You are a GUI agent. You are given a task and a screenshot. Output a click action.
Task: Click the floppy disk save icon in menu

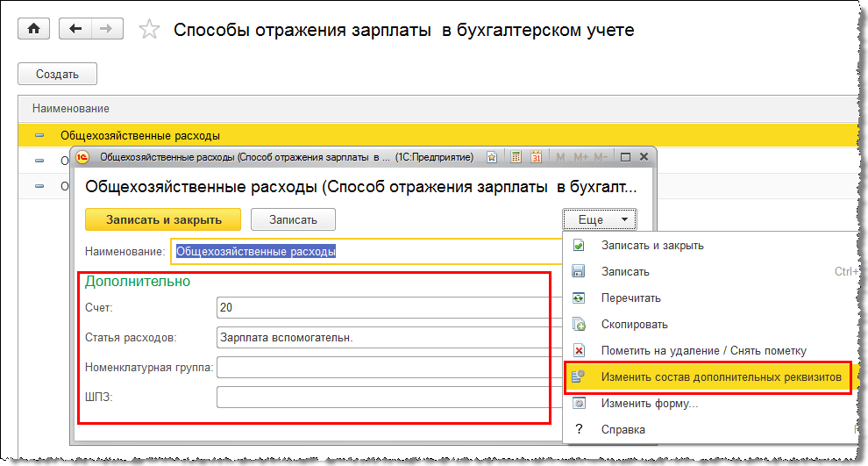[x=579, y=271]
